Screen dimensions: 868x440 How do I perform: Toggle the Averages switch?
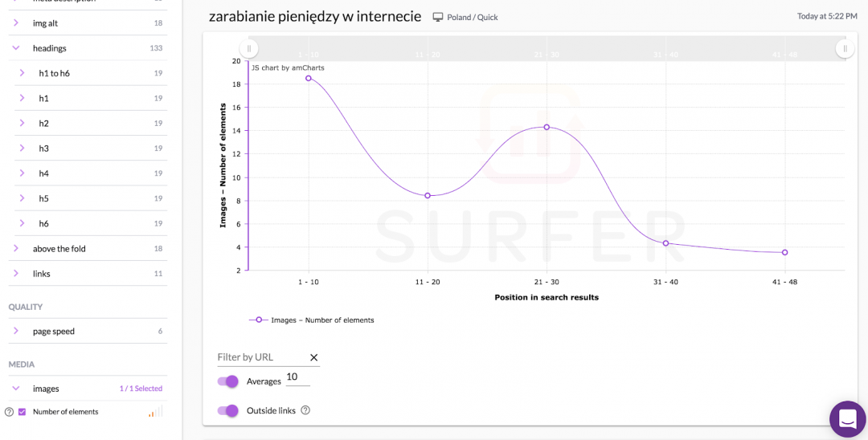pos(228,381)
